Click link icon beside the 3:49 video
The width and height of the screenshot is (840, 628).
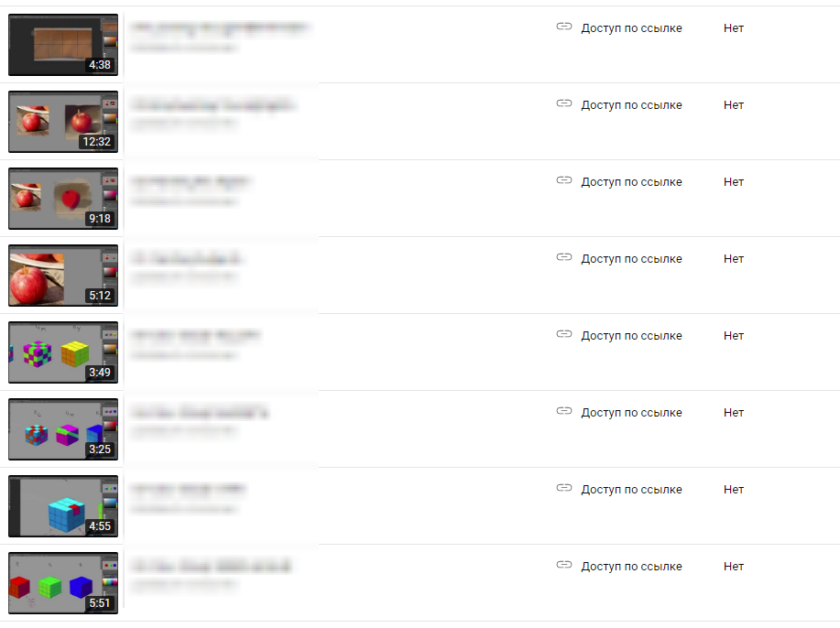(564, 334)
